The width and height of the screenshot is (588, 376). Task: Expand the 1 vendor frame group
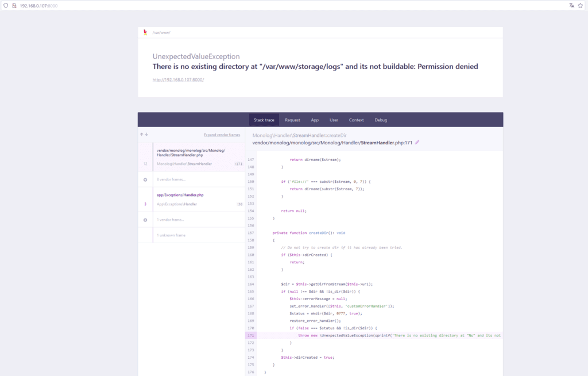(192, 220)
